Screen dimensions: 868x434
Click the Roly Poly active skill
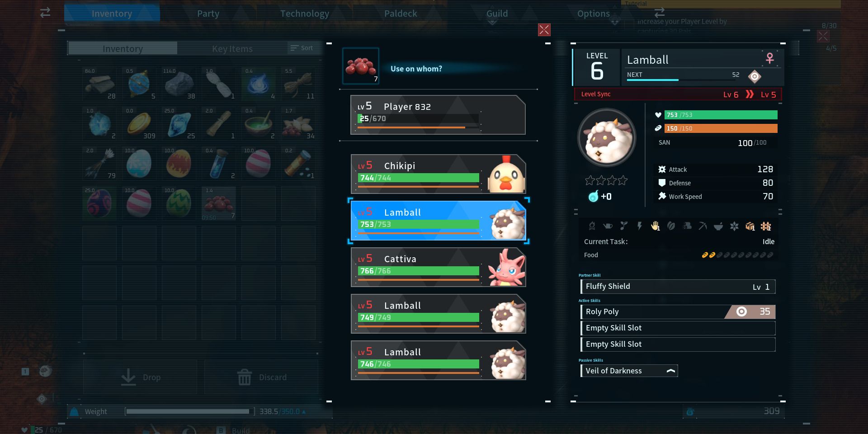click(678, 311)
